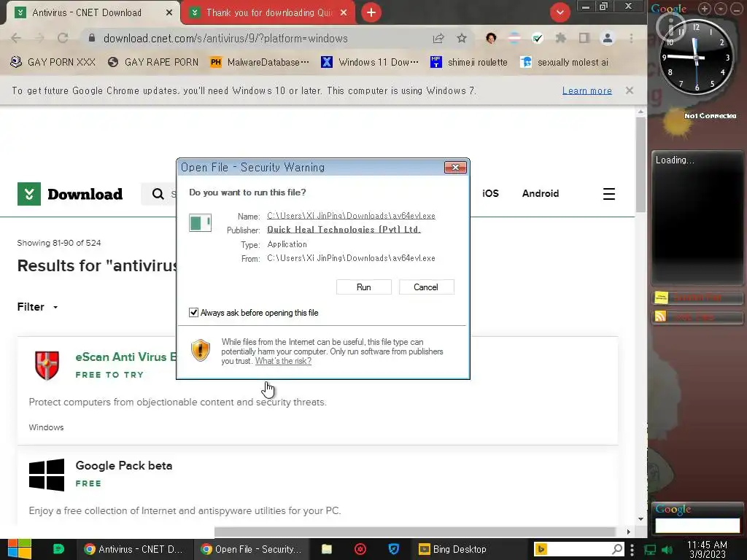Open MalwareDatabase bookmark

tap(260, 63)
